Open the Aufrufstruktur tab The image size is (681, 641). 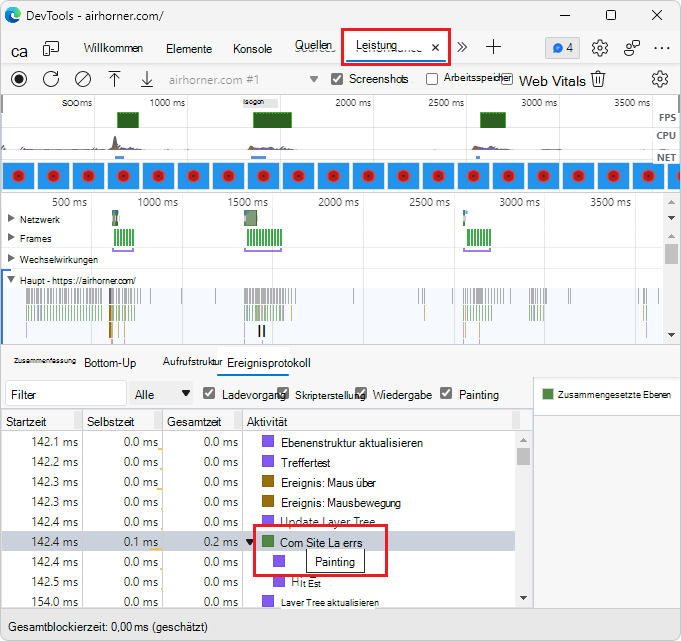192,361
